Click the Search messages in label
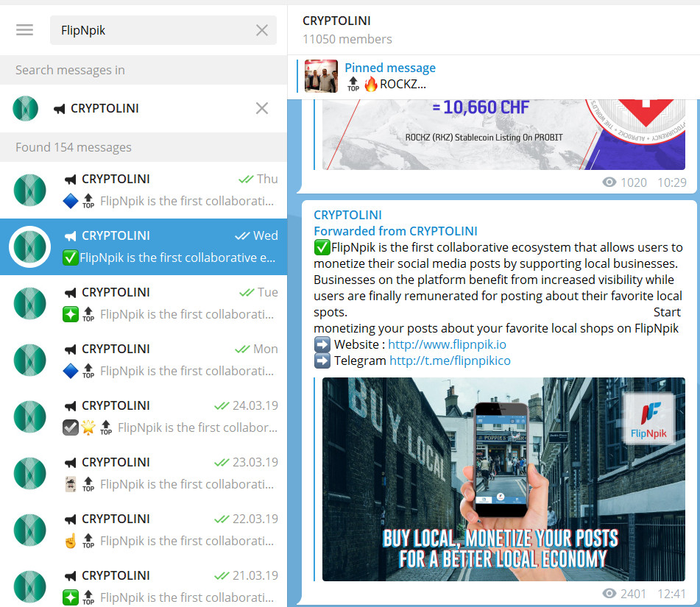The width and height of the screenshot is (700, 607). (x=70, y=70)
